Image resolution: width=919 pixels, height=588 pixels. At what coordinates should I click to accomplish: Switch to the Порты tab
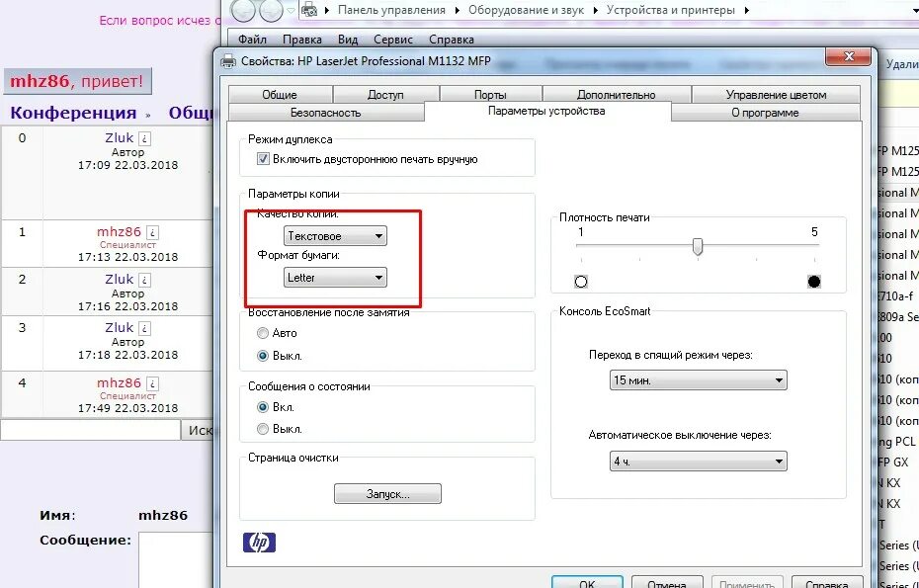point(490,95)
